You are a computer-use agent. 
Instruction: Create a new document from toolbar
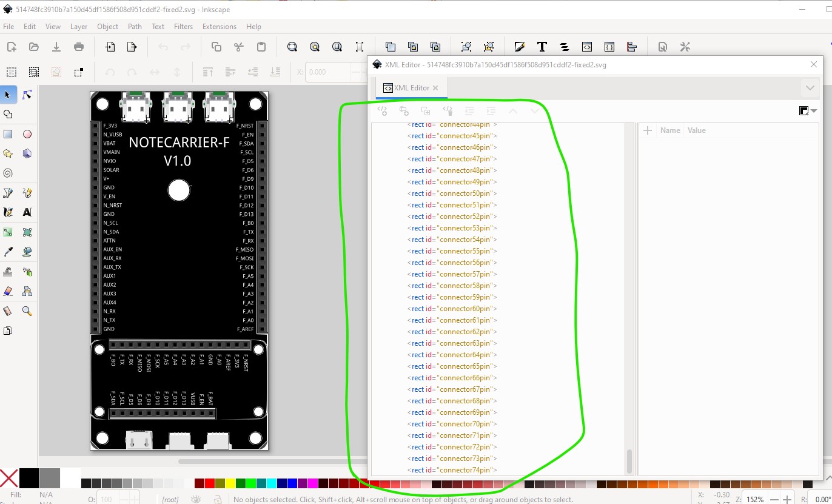click(12, 47)
